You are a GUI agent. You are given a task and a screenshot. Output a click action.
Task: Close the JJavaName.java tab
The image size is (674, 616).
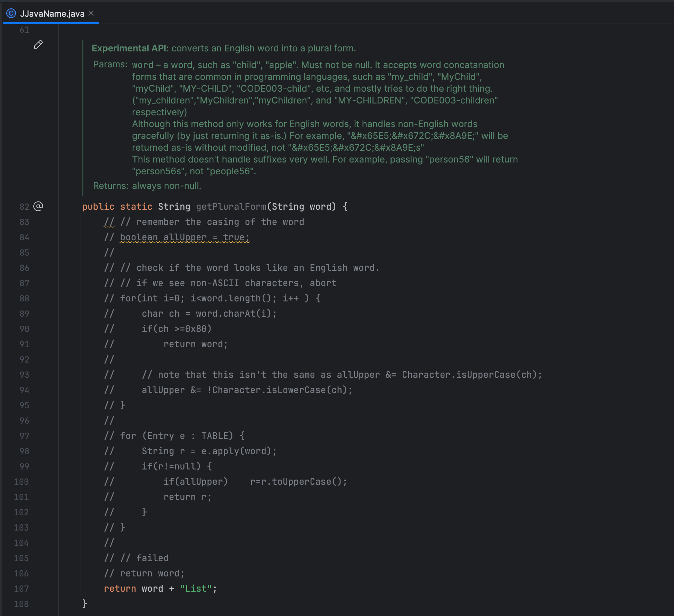(91, 13)
